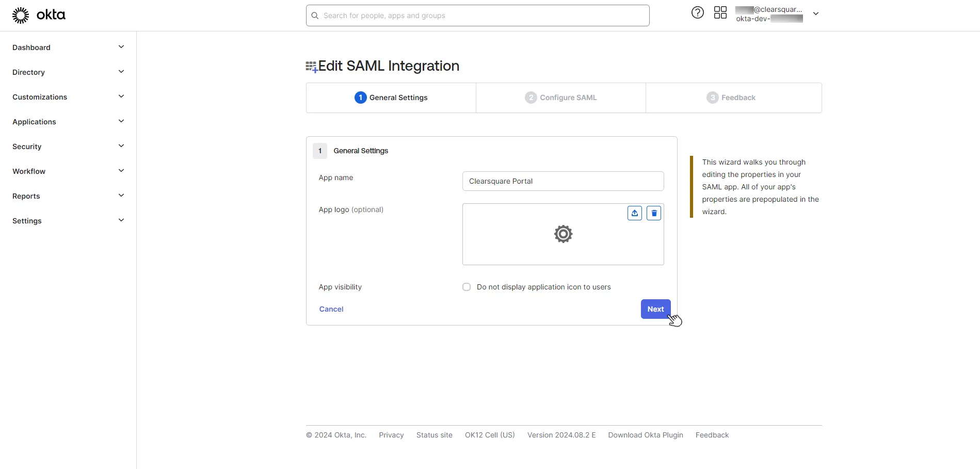Expand the Reports menu chevron
The width and height of the screenshot is (980, 469).
point(121,196)
